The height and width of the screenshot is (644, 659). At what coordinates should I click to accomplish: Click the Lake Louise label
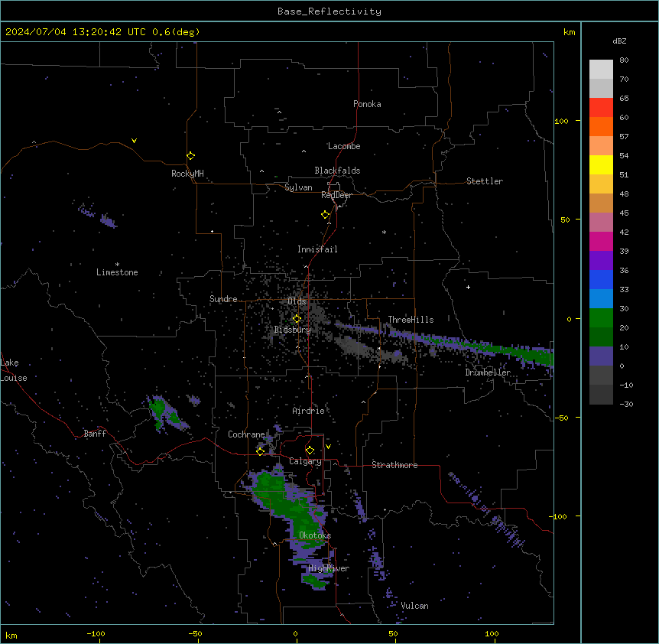coord(14,370)
